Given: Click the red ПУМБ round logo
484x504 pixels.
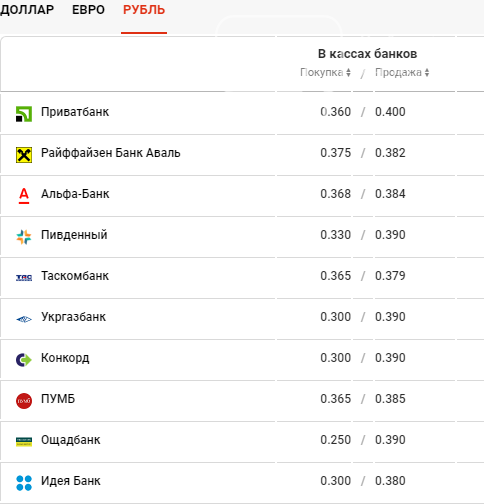Looking at the screenshot, I should tap(24, 401).
